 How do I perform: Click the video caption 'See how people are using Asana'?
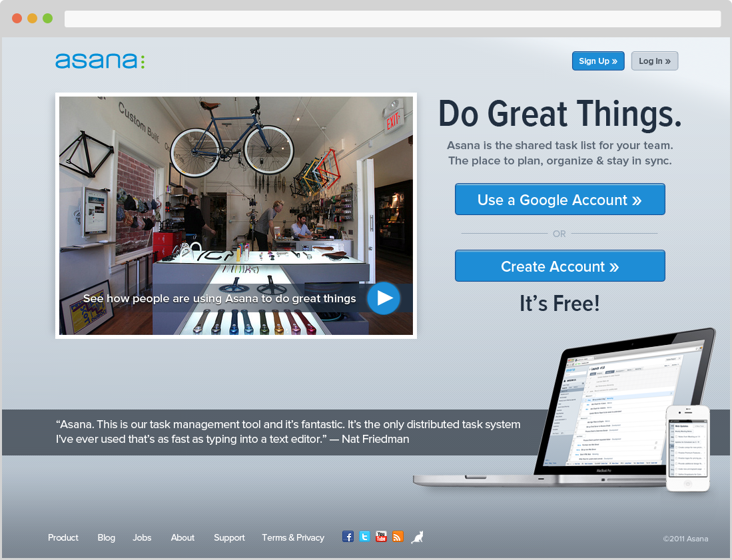pos(219,298)
